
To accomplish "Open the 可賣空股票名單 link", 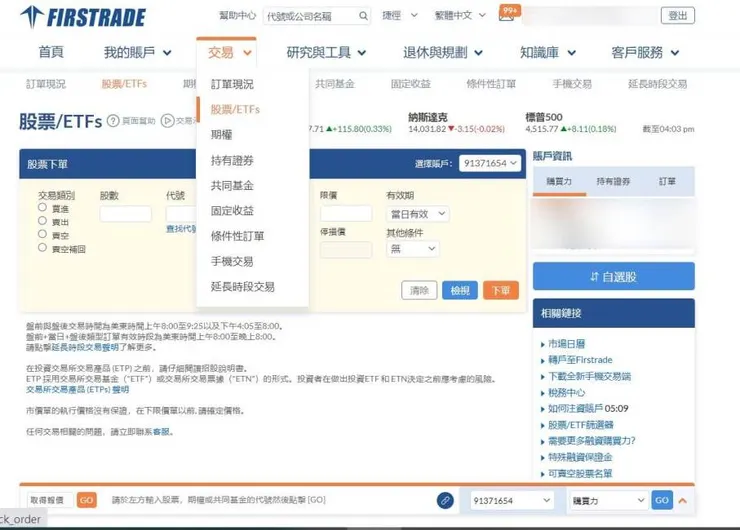I will coord(580,473).
